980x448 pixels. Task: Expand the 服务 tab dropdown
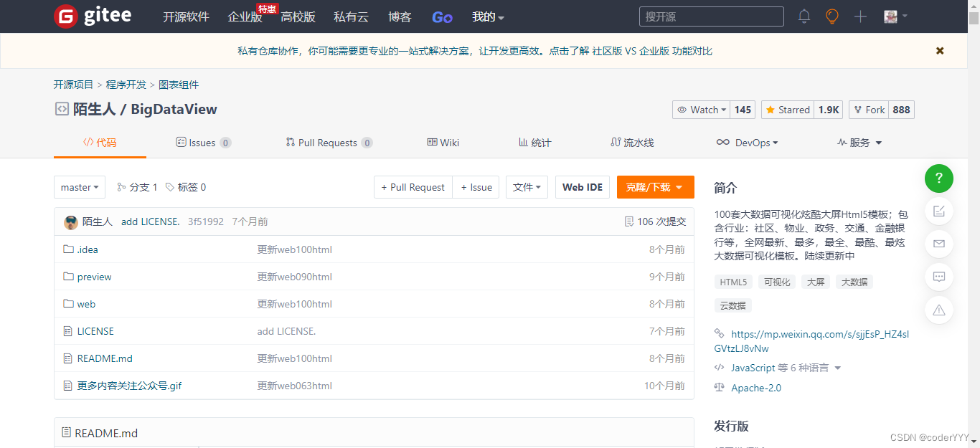[859, 143]
